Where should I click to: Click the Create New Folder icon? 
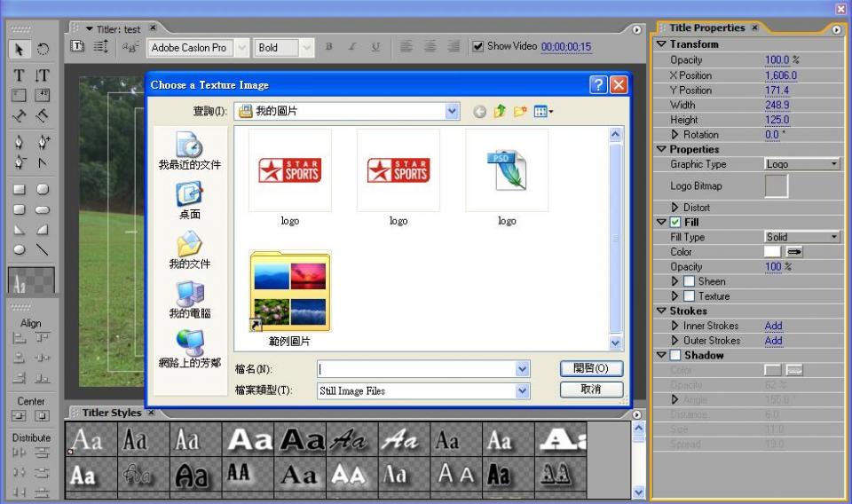519,112
